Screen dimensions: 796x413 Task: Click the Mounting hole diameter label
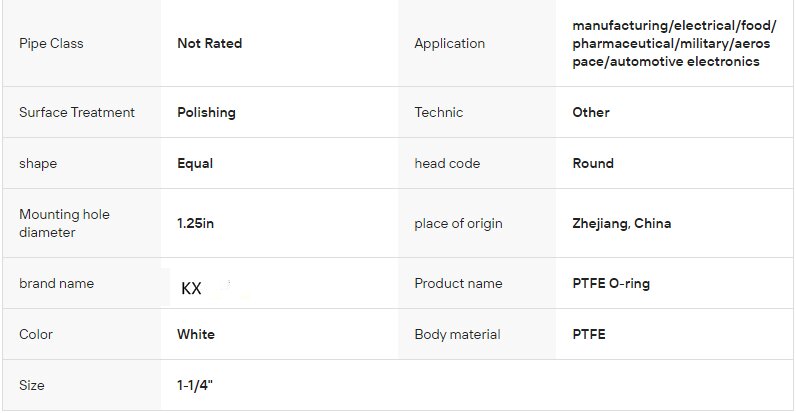pyautogui.click(x=64, y=223)
